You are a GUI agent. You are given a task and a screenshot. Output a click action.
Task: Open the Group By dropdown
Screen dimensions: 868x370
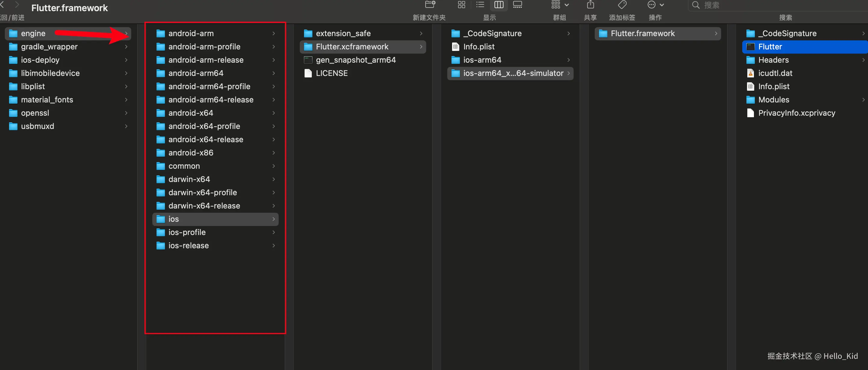pos(560,5)
